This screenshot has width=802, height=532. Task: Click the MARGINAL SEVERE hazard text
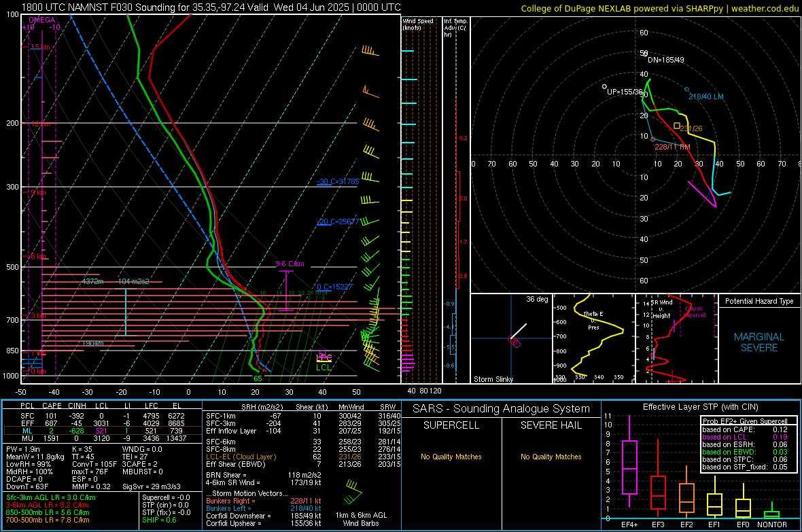(x=759, y=342)
